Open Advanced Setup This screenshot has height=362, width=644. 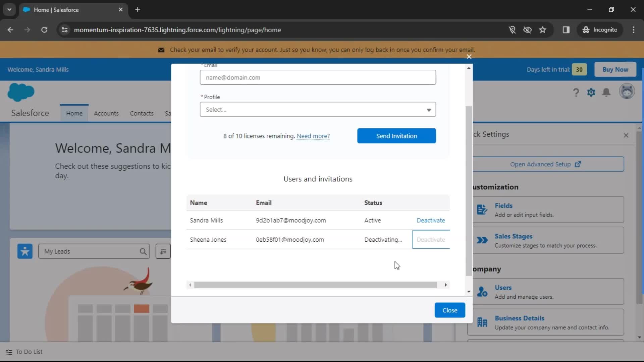click(x=545, y=164)
